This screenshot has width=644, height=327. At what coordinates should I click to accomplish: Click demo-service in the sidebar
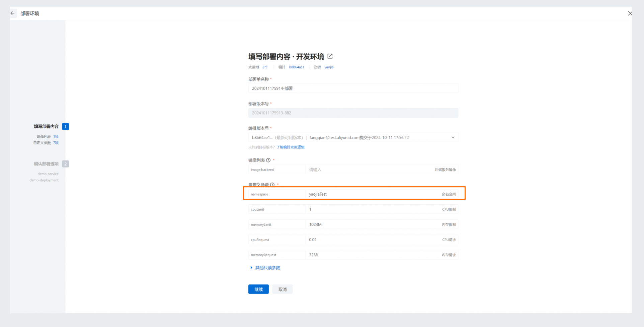pos(48,174)
